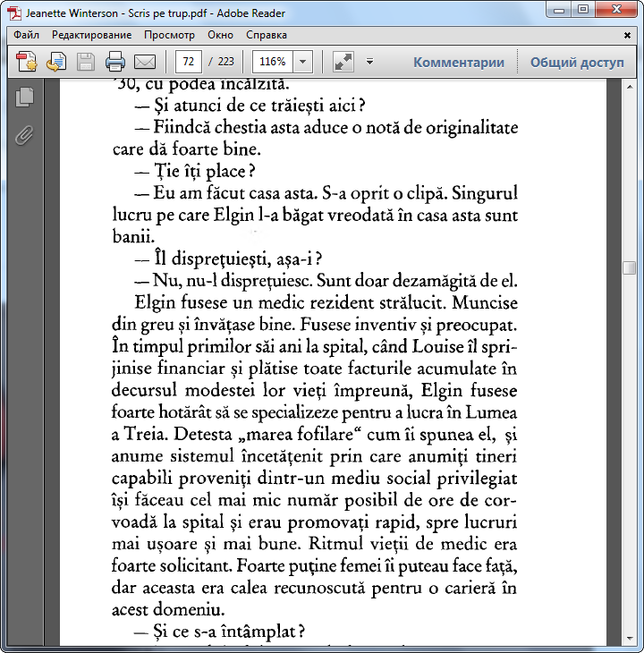Click the line 'Și ce s-a întâmplat?'

(x=220, y=632)
